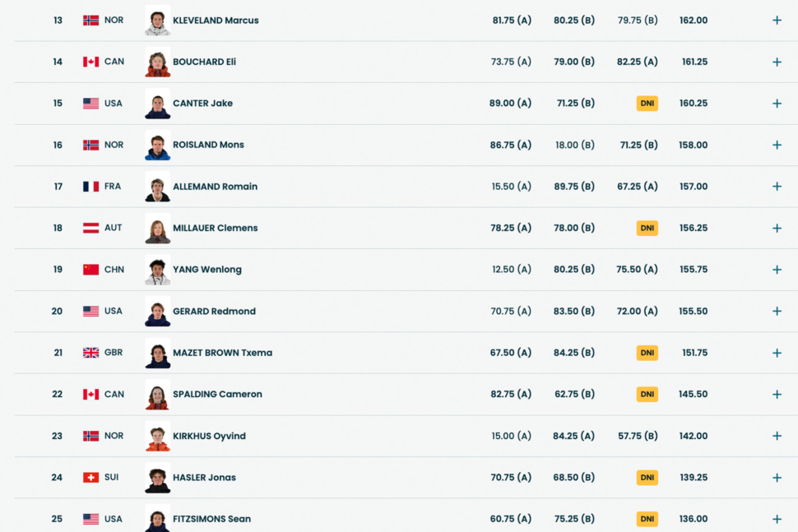Open Cameron Spalding's profile link
This screenshot has width=798, height=532.
[x=217, y=395]
